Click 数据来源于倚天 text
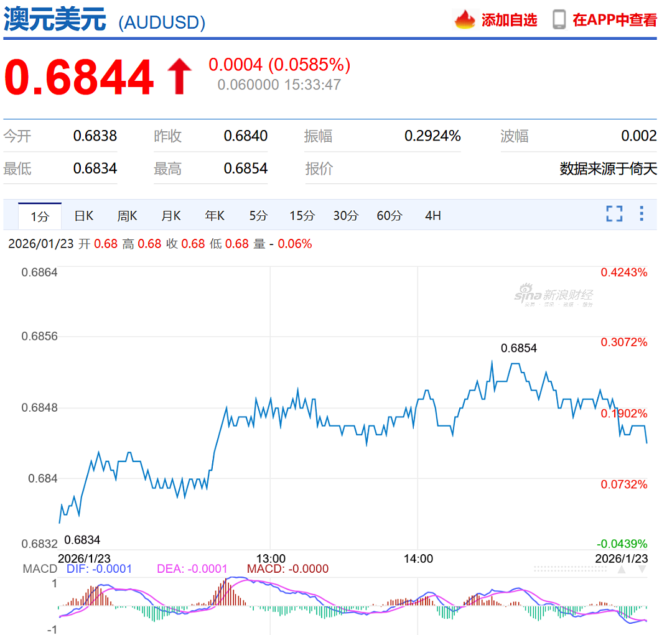 tap(608, 169)
